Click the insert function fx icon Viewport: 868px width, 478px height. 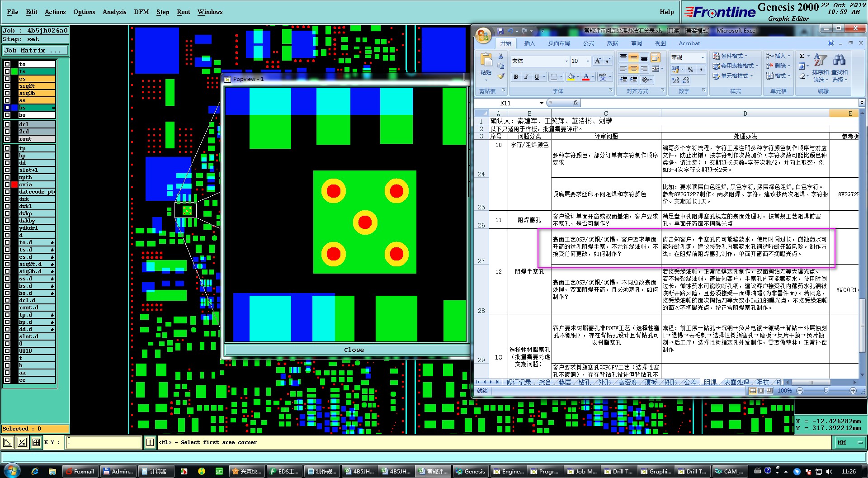575,103
